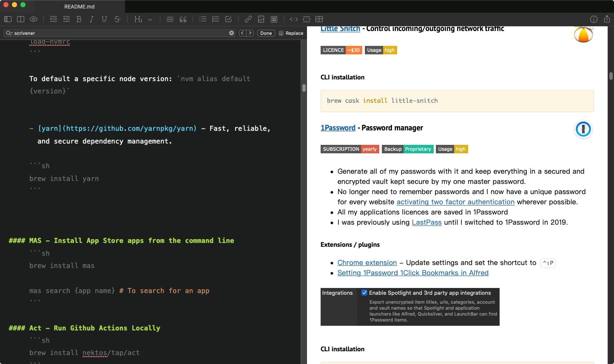The image size is (614, 364).
Task: Click the 'brew install mas' line
Action: 62,265
